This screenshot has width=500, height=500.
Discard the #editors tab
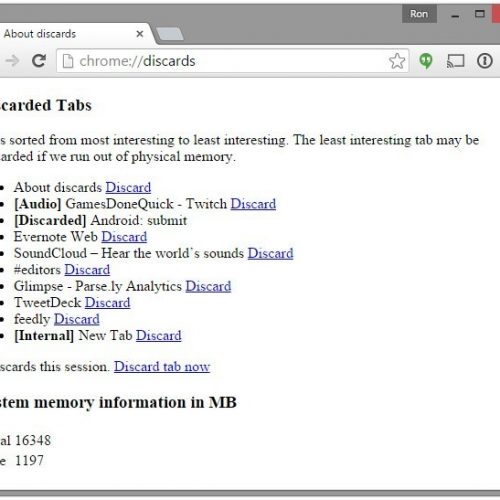[87, 270]
